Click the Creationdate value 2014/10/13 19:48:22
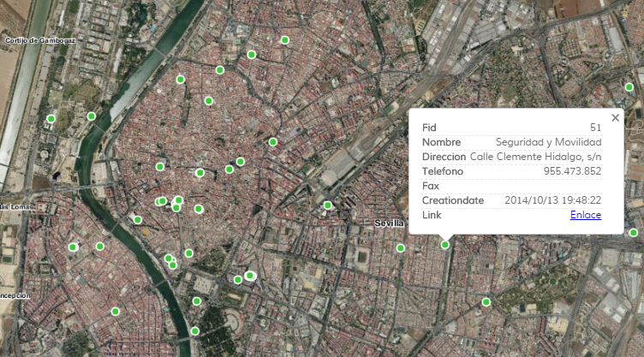Viewport: 644px width, 357px height. point(551,200)
